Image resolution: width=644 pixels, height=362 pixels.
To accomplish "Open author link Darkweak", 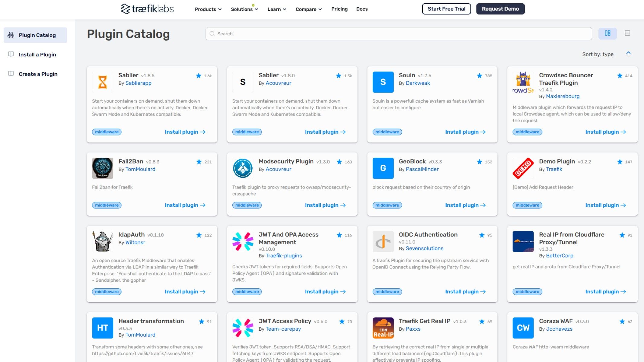I will 418,83.
